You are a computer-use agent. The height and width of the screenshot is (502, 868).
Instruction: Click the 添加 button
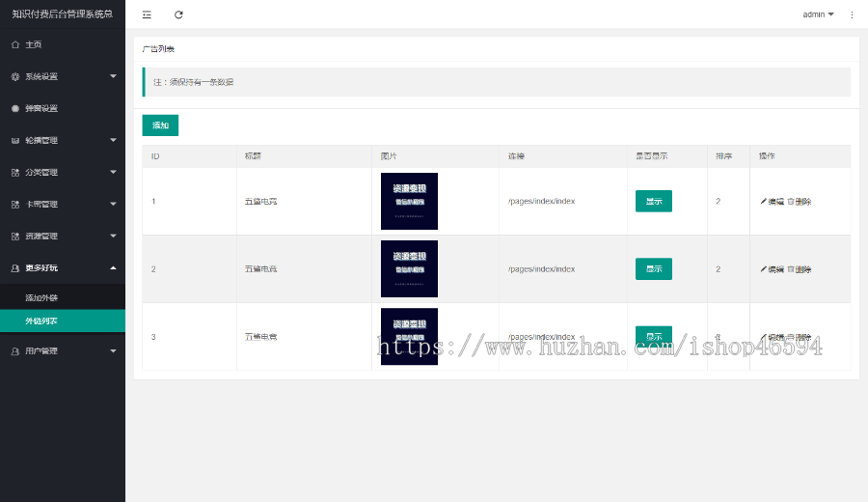(160, 125)
